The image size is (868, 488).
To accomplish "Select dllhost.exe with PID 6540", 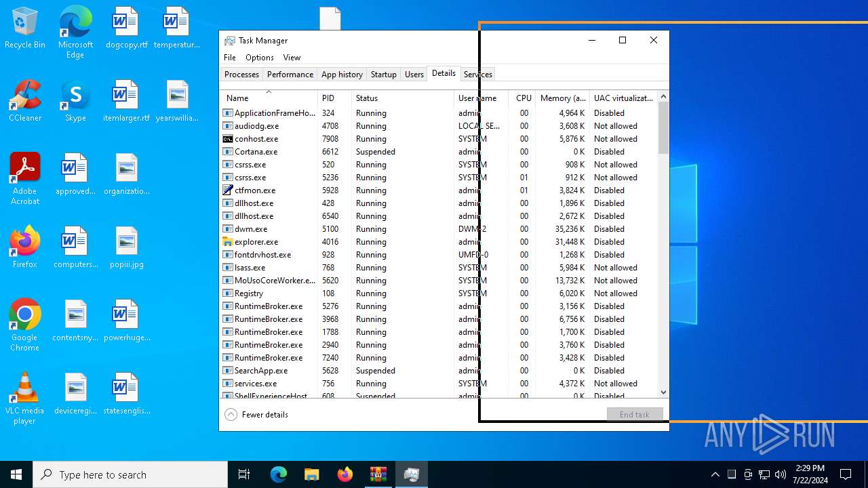I will [439, 216].
